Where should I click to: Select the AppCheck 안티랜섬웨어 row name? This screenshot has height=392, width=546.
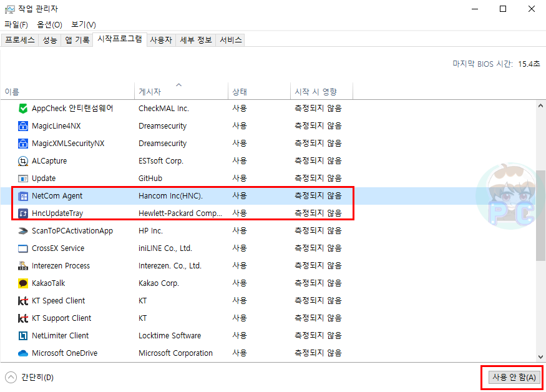pyautogui.click(x=72, y=109)
